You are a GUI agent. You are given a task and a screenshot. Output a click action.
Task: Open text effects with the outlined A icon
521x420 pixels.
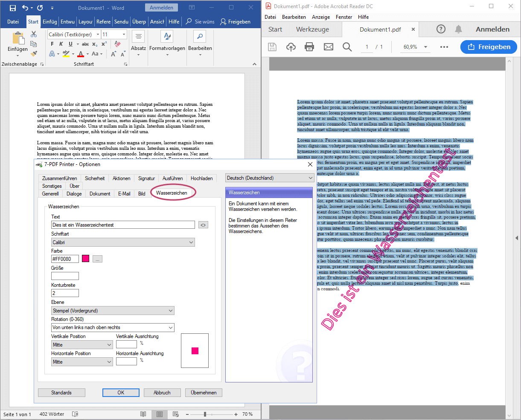coord(52,54)
